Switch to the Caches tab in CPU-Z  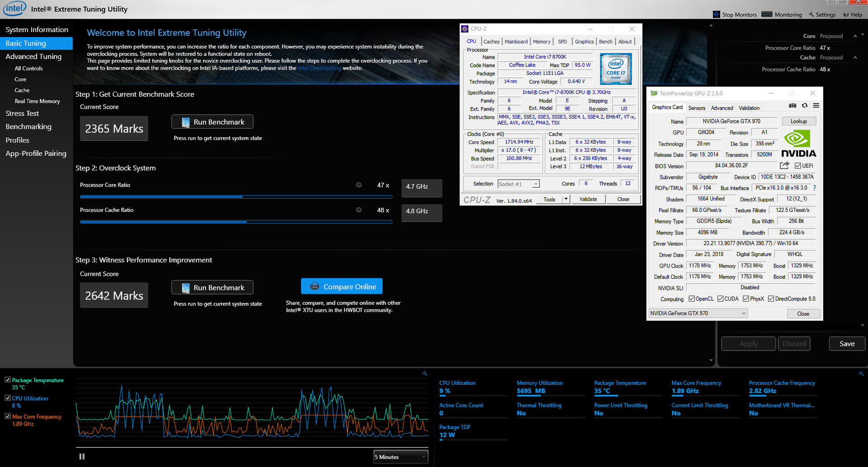(x=491, y=42)
